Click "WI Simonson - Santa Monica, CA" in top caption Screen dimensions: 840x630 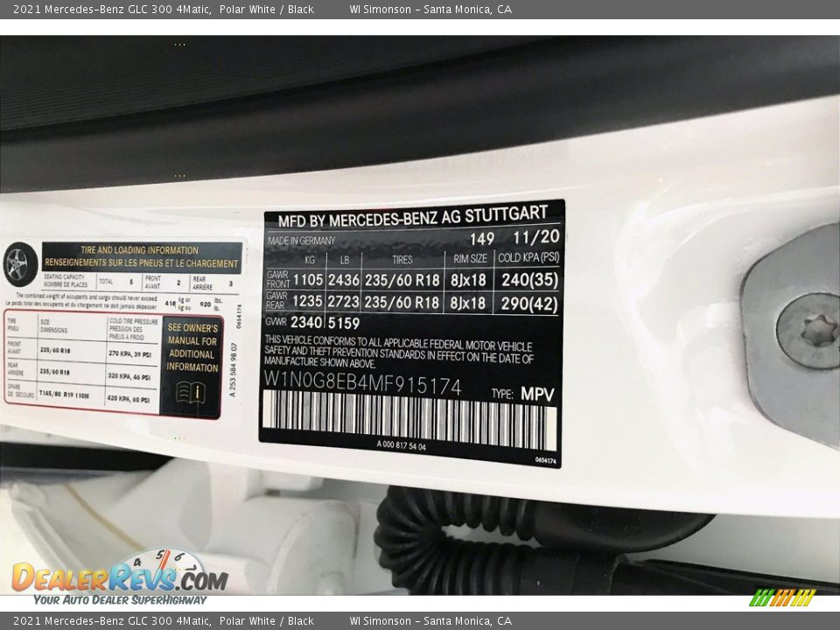(x=430, y=9)
